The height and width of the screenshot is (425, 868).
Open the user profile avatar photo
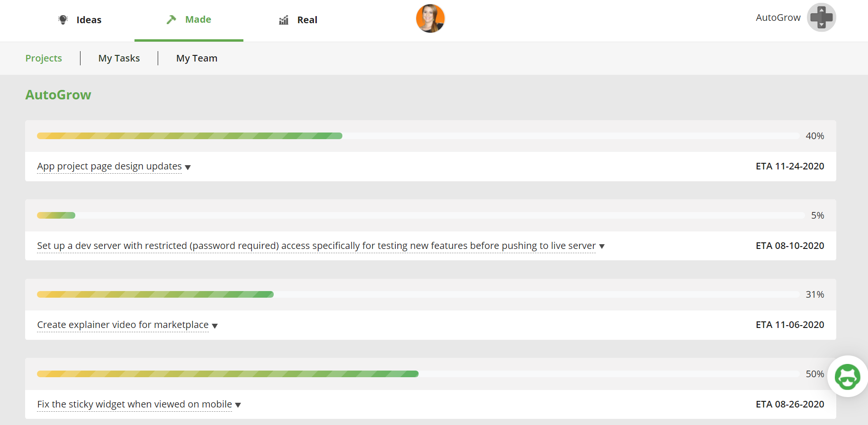[x=430, y=18]
